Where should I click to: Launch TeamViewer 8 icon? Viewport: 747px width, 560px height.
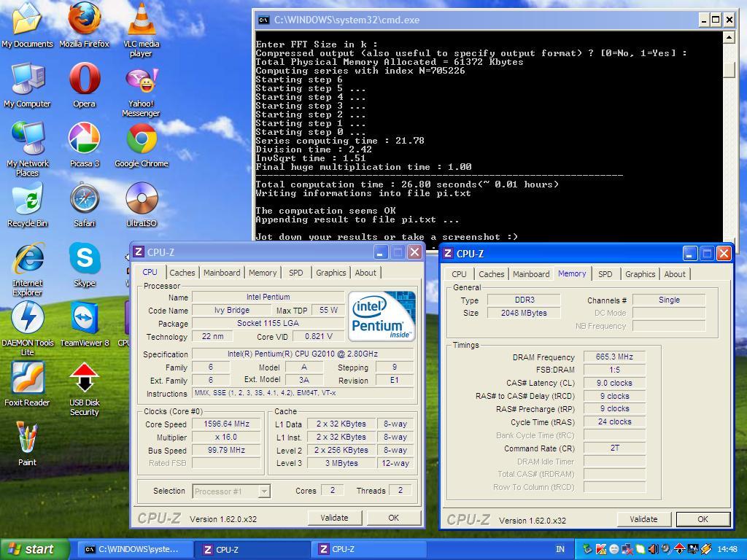point(85,324)
